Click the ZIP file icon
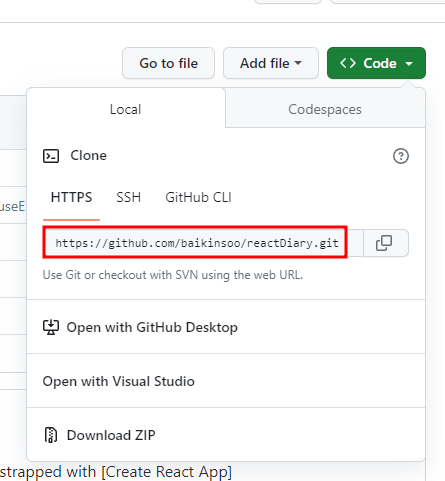 tap(51, 435)
